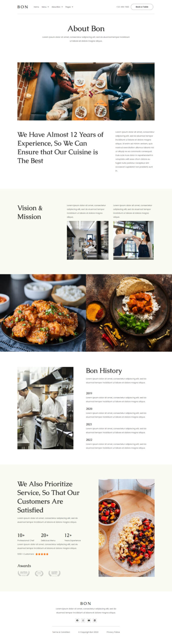172x644 pixels.
Task: Open the LinkedIn social icon in footer
Action: pyautogui.click(x=95, y=620)
